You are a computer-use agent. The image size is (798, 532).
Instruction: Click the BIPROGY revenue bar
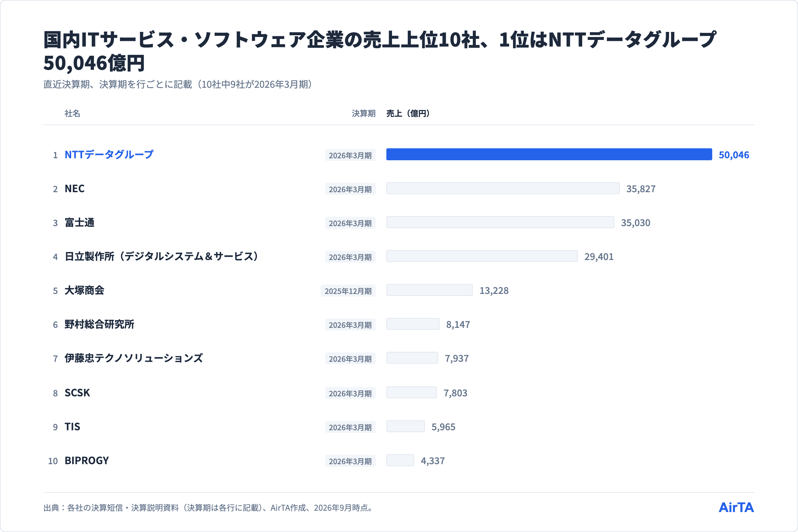(400, 461)
